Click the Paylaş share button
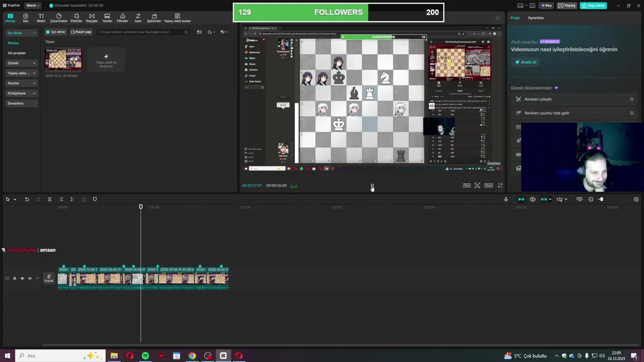This screenshot has width=644, height=362. point(567,6)
